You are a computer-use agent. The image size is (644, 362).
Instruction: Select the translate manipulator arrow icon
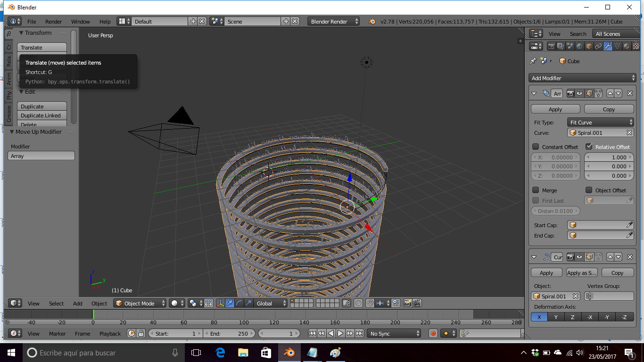click(x=230, y=303)
